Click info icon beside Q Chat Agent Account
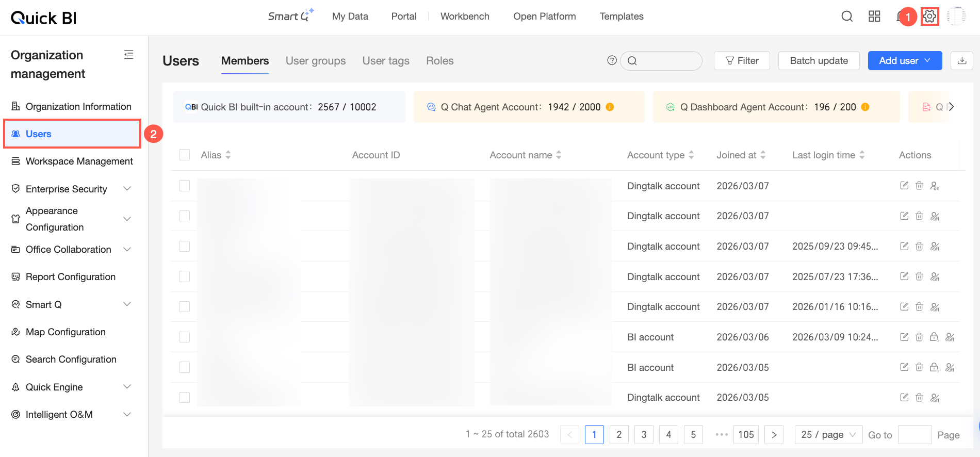This screenshot has width=980, height=457. click(610, 107)
